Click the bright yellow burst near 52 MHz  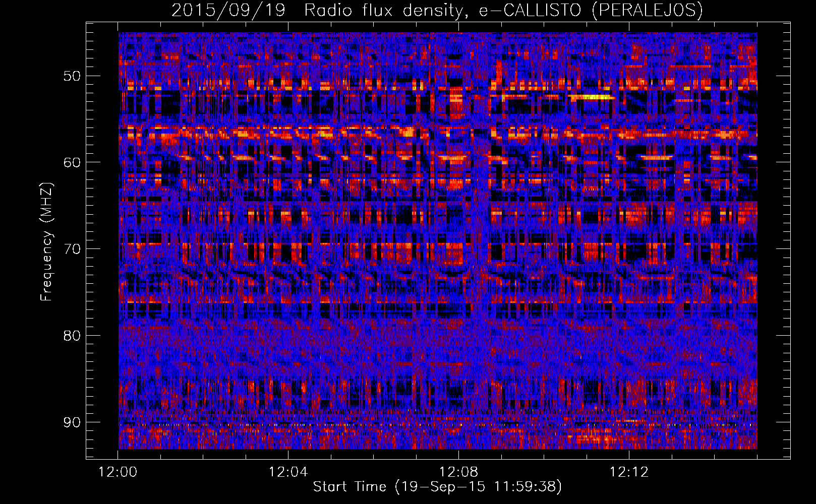(x=593, y=97)
